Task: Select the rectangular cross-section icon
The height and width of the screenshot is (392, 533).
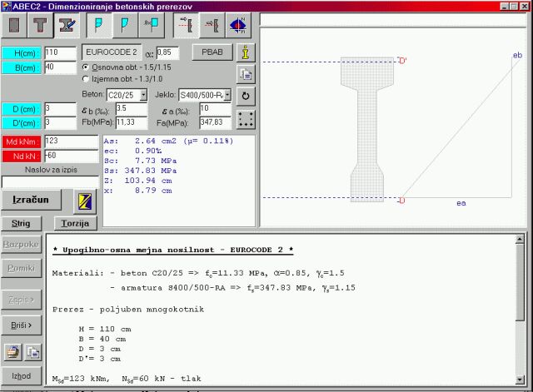Action: 16,26
